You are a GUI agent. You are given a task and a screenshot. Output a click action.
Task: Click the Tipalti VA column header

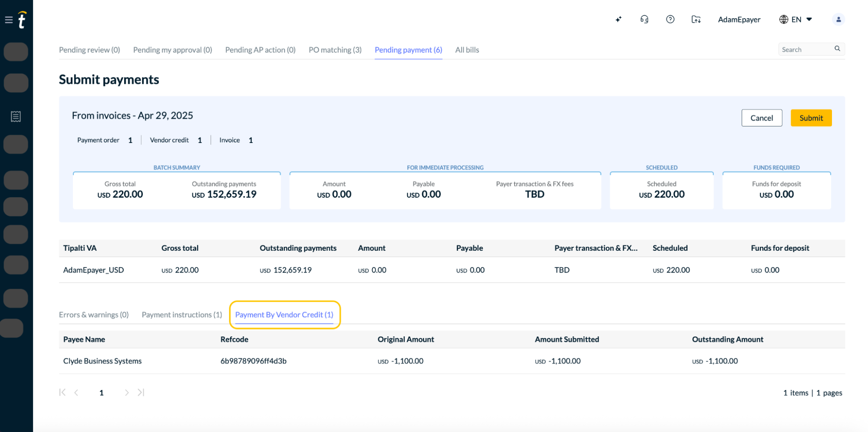80,248
